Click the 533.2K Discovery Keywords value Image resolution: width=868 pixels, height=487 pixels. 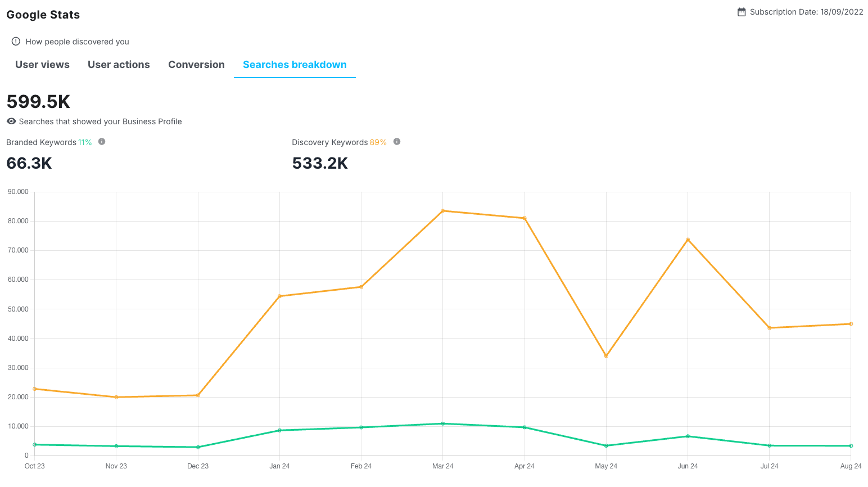tap(320, 163)
